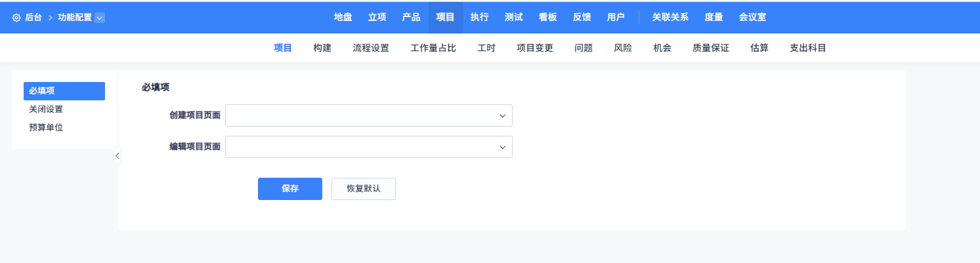Open 预算单位 in the left sidebar
980x263 pixels.
coord(46,127)
